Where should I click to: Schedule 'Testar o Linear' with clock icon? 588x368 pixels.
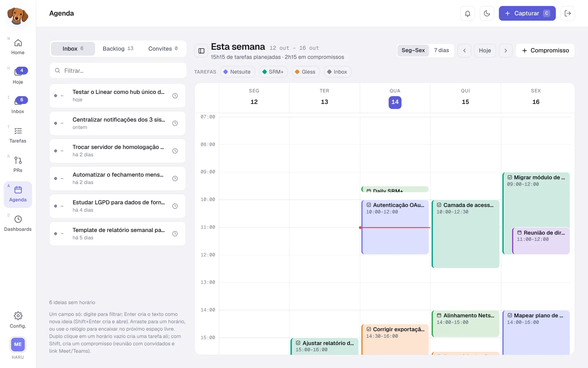click(175, 96)
